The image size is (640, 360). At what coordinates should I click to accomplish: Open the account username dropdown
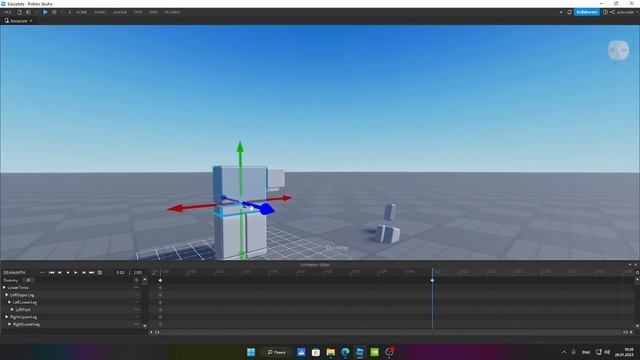pyautogui.click(x=627, y=12)
